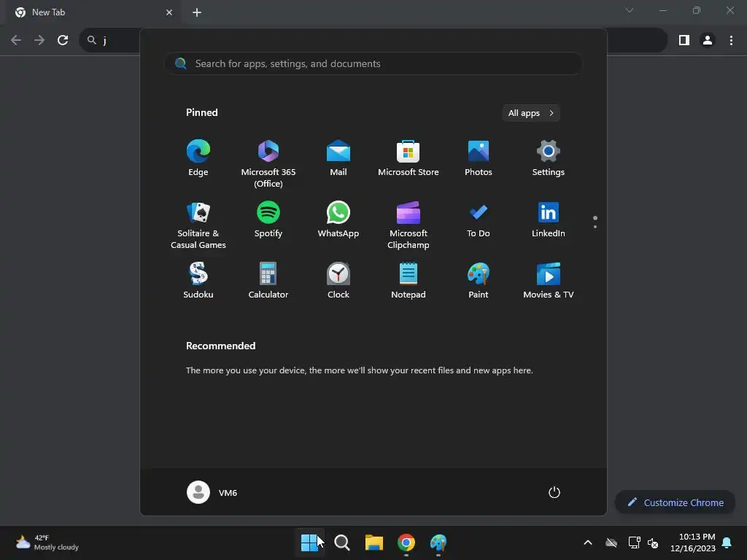This screenshot has width=747, height=560.
Task: Open the weather widget showing 42°F
Action: tap(47, 542)
